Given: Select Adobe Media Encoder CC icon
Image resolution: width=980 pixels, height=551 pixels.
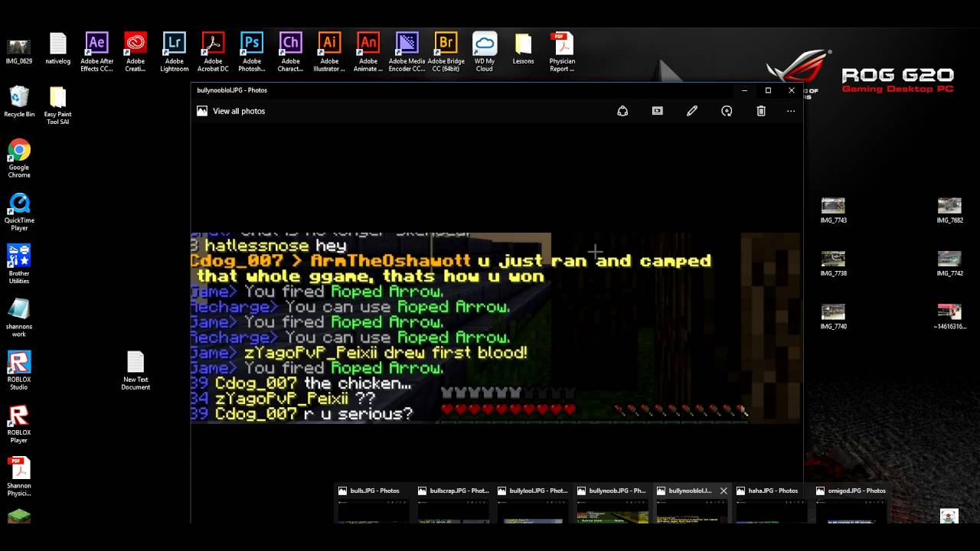Looking at the screenshot, I should click(407, 52).
